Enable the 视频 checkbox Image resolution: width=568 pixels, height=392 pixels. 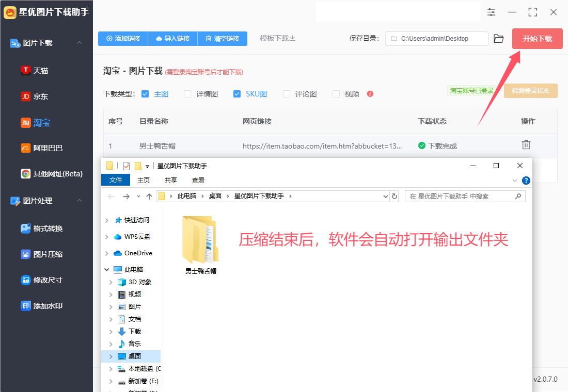point(336,94)
